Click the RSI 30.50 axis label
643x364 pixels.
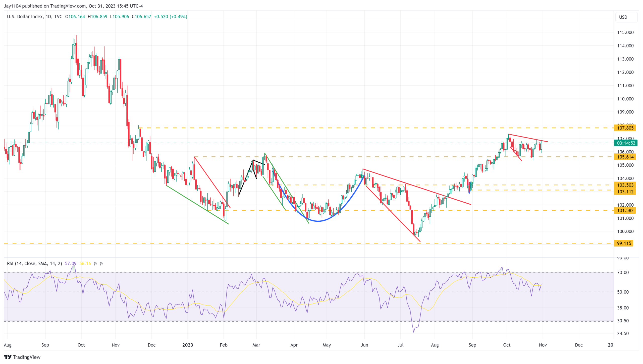[623, 321]
